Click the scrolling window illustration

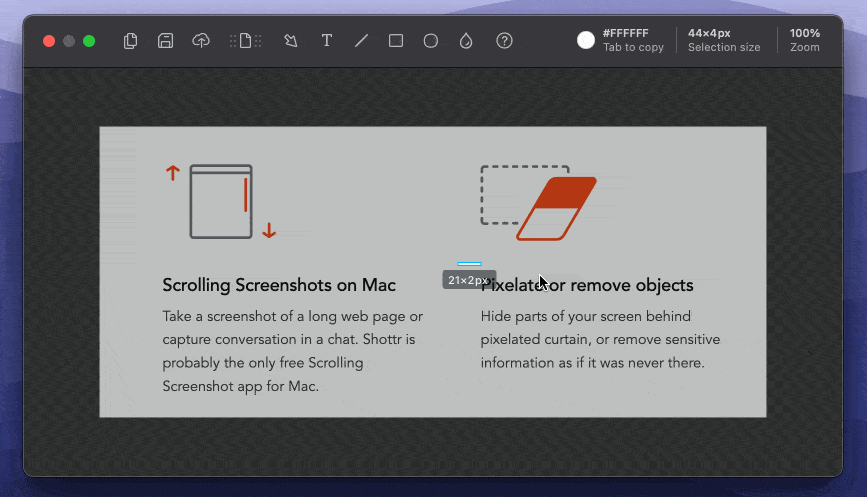[x=221, y=202]
